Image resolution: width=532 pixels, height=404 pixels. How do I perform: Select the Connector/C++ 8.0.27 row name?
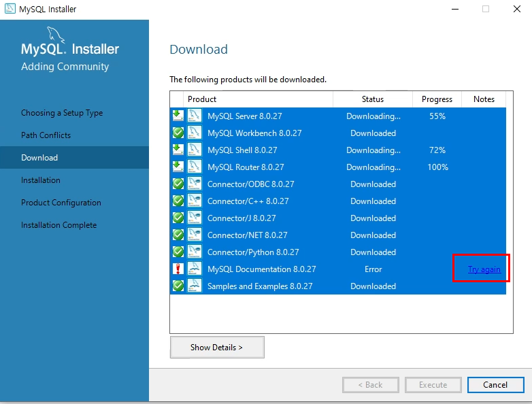click(248, 201)
